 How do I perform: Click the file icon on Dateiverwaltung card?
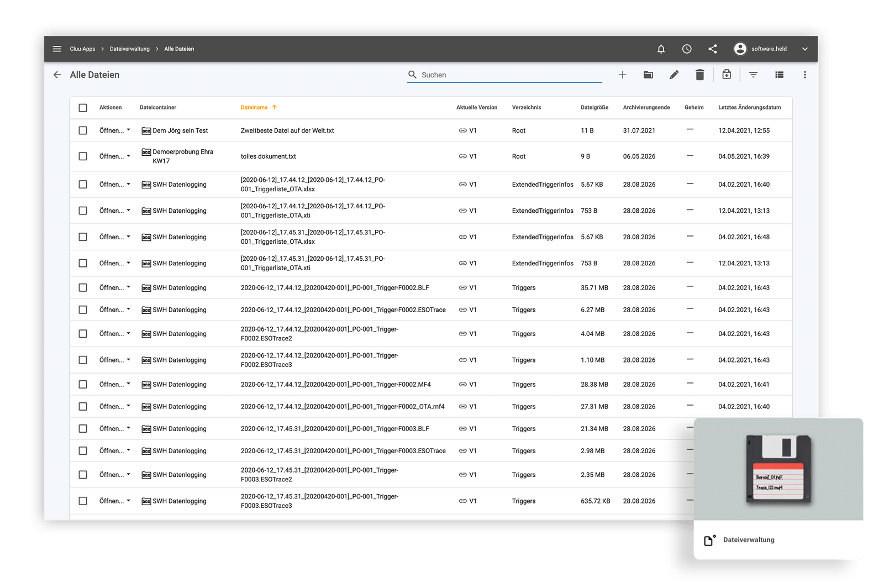pos(709,540)
